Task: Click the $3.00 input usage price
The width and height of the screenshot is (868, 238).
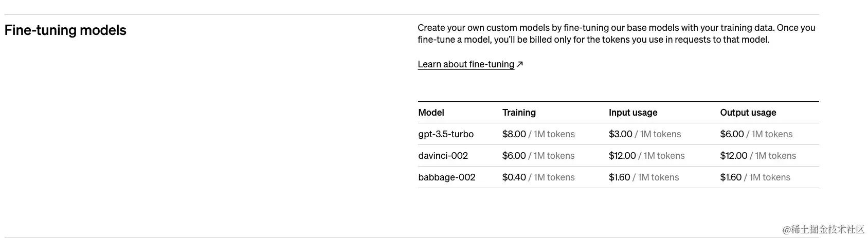Action: [x=620, y=134]
